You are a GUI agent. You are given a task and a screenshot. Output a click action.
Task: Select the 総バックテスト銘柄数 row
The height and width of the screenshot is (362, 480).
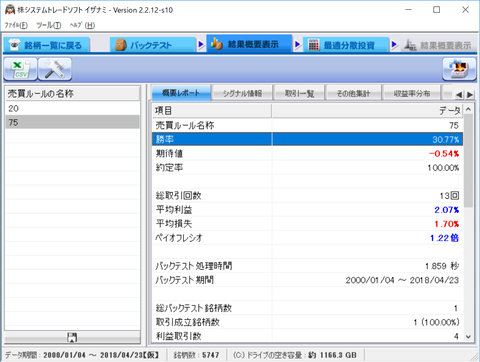[308, 308]
